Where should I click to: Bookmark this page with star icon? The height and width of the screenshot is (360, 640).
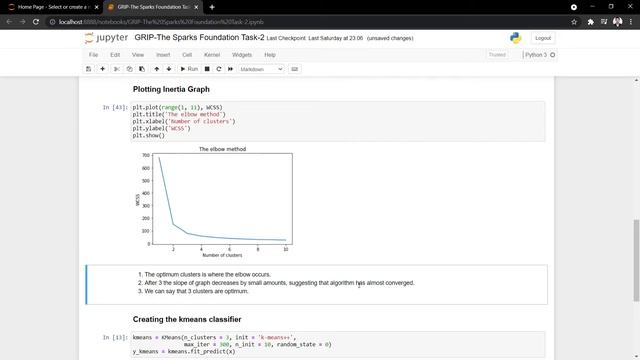coord(574,22)
